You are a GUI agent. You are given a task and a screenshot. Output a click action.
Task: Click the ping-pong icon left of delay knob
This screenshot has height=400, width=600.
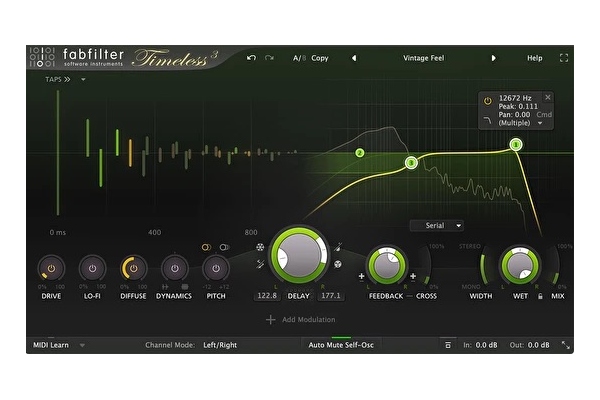pyautogui.click(x=260, y=264)
